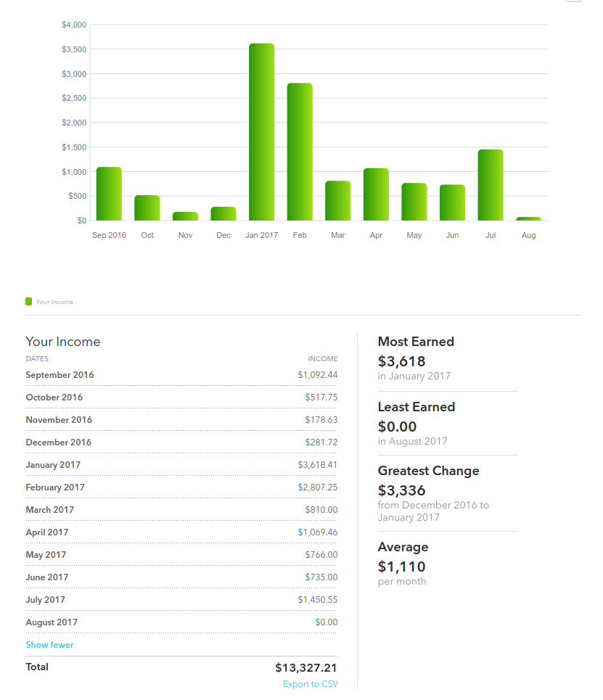Click the March 2017 row label
Screen dimensions: 603x700
coord(49,510)
